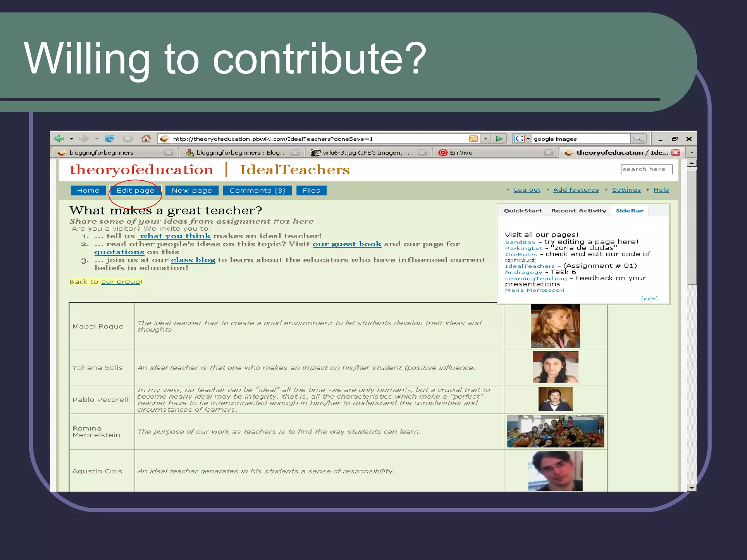Screen dimensions: 747x560
Task: Select the QuickStart sidebar tab
Action: pyautogui.click(x=523, y=211)
